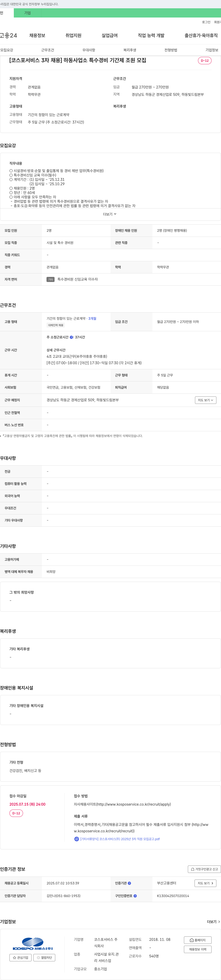This screenshot has height=980, width=221.
Task: Open help icon next to 주 소정근로시간
Action: pos(71,337)
